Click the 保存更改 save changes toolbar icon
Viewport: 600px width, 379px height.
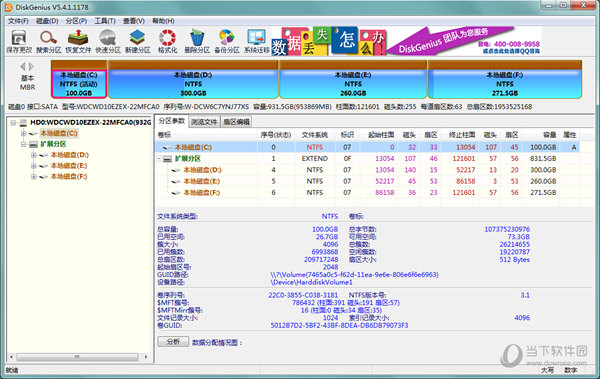(19, 41)
